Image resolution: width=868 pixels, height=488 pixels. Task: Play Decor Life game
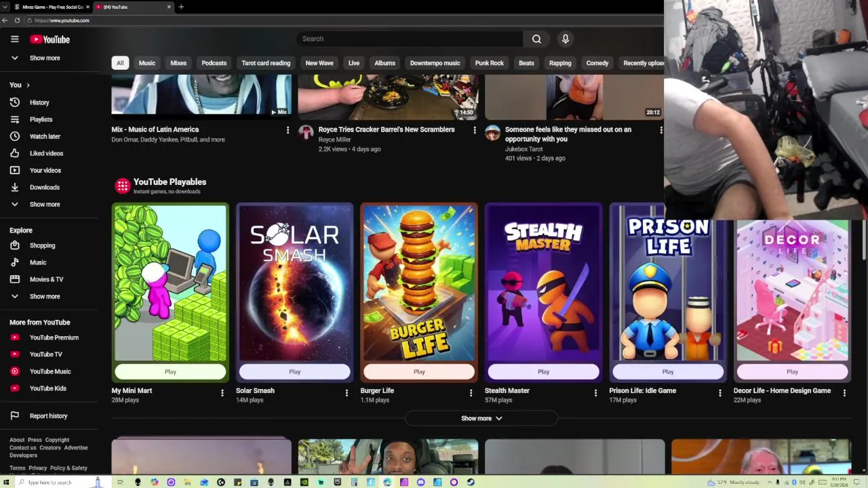pyautogui.click(x=792, y=371)
